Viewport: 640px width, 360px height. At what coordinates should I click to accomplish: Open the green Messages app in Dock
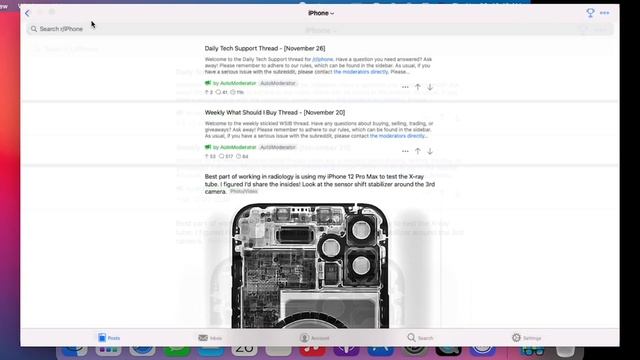point(177,350)
